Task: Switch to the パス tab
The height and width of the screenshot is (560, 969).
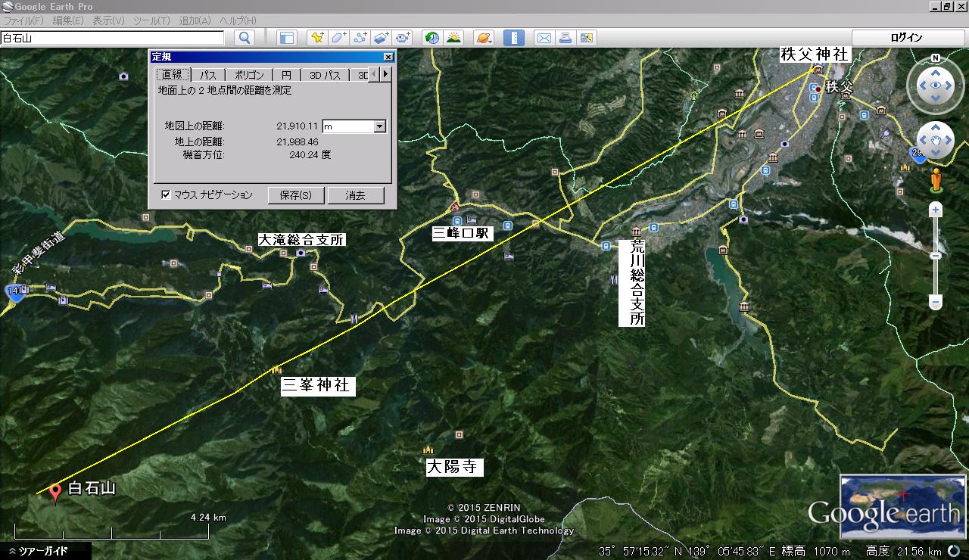Action: click(208, 75)
